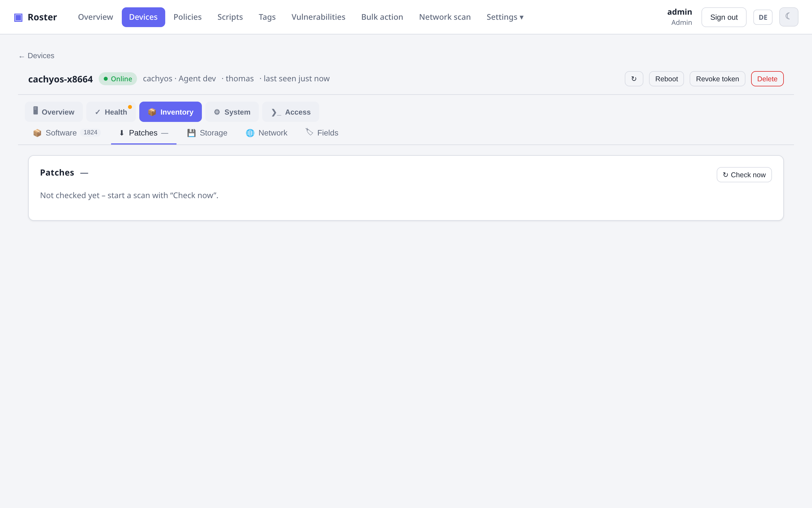The width and height of the screenshot is (812, 508).
Task: Click the Roster logo icon
Action: (x=18, y=17)
